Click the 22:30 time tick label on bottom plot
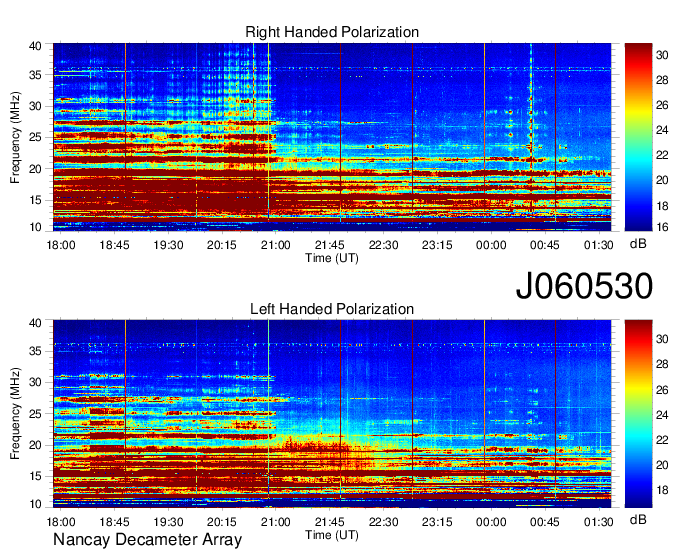Screen dimensions: 680x552 383,522
